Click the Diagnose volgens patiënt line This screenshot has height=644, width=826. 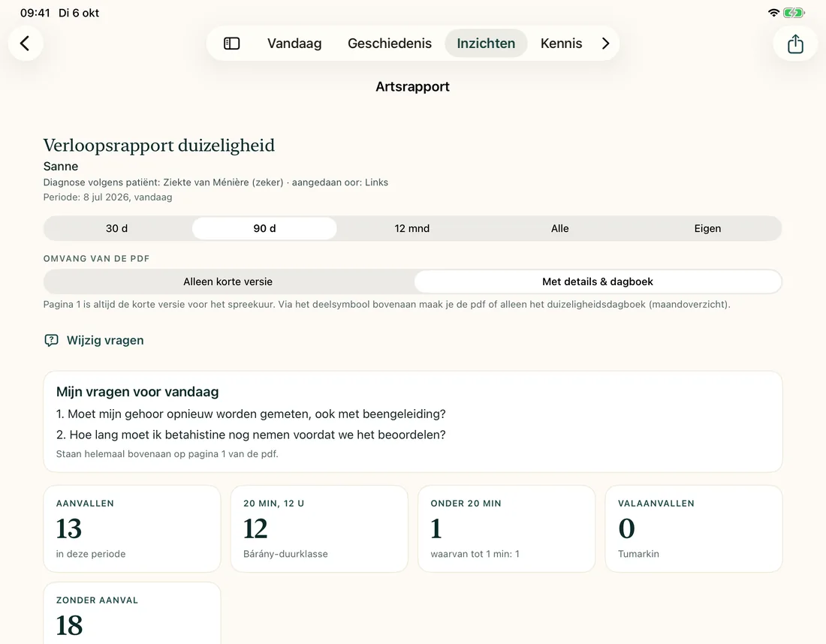(x=216, y=182)
